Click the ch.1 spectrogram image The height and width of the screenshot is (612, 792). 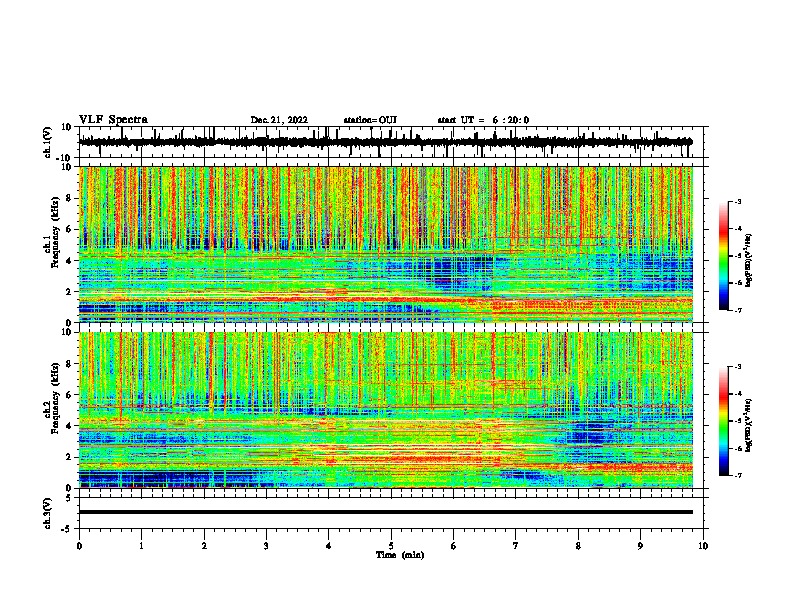[x=386, y=244]
